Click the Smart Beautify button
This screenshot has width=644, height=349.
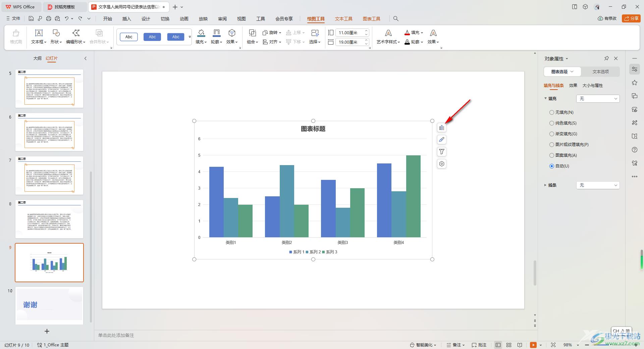[x=423, y=345]
